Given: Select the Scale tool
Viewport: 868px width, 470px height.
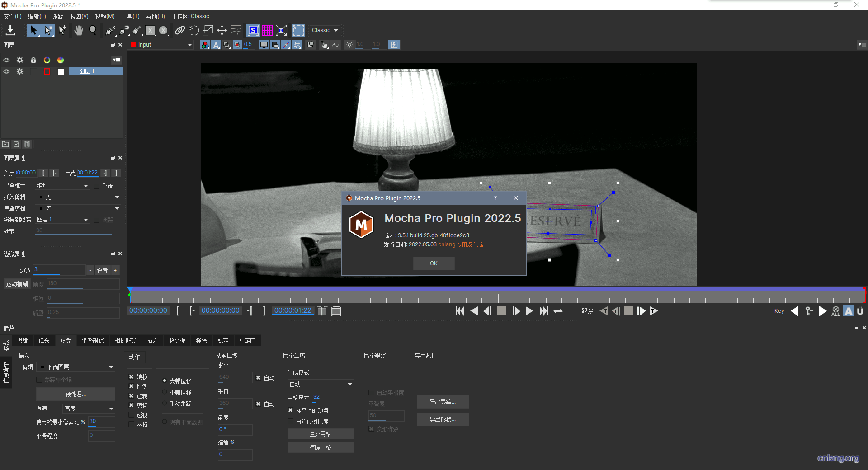Looking at the screenshot, I should 208,30.
